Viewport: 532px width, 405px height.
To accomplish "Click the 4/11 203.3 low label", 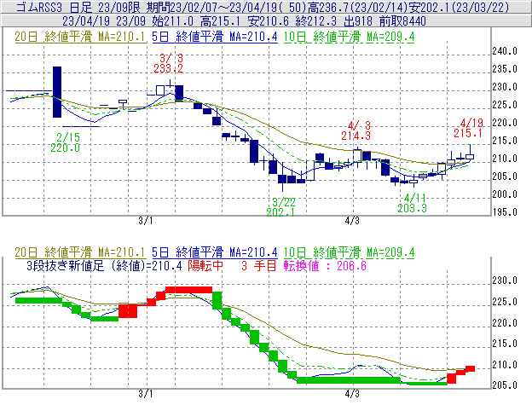I will (x=413, y=203).
